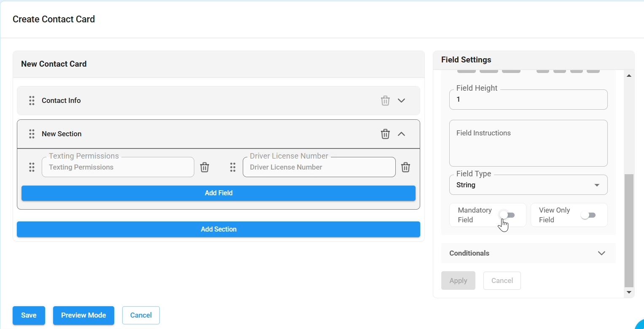Click the Field Settings scrollbar thumb

tap(629, 230)
